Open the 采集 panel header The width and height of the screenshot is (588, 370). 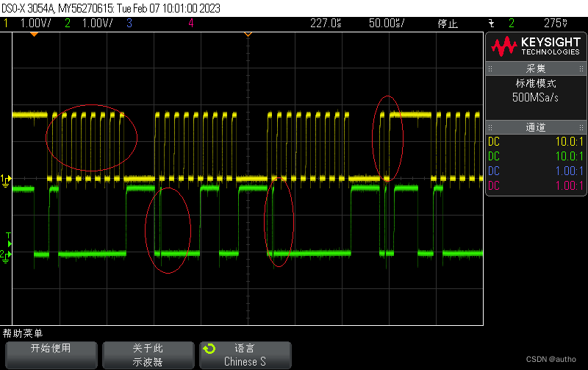(536, 68)
